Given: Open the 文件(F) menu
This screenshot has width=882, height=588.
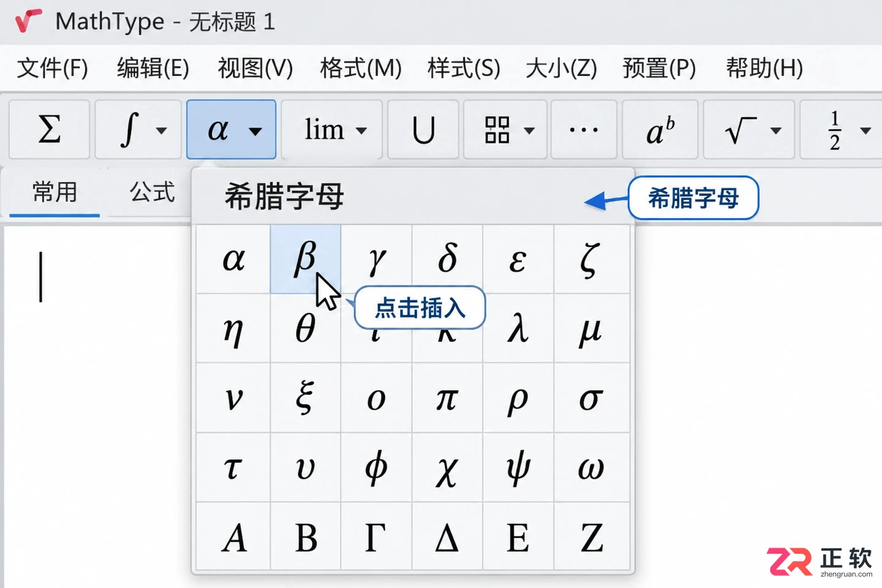Looking at the screenshot, I should (x=53, y=68).
